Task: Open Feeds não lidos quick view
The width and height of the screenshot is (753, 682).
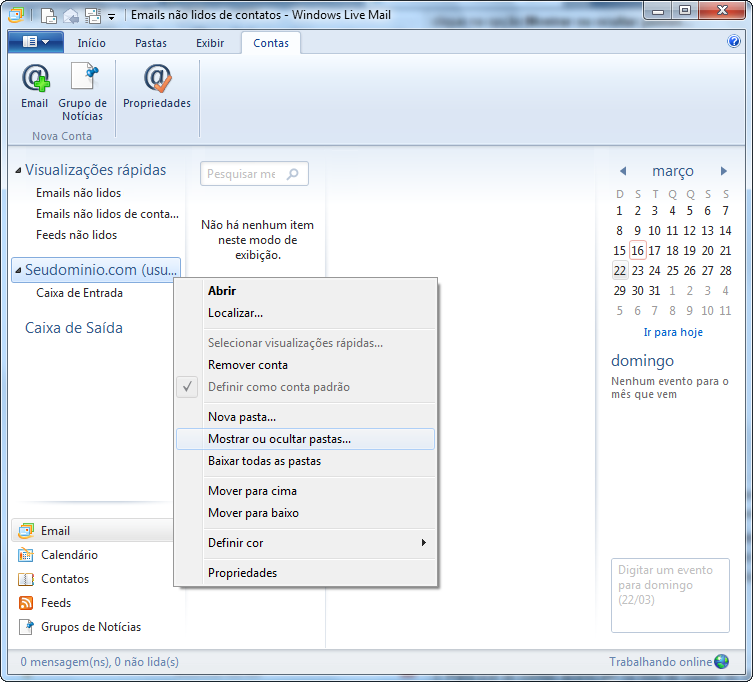Action: point(76,235)
